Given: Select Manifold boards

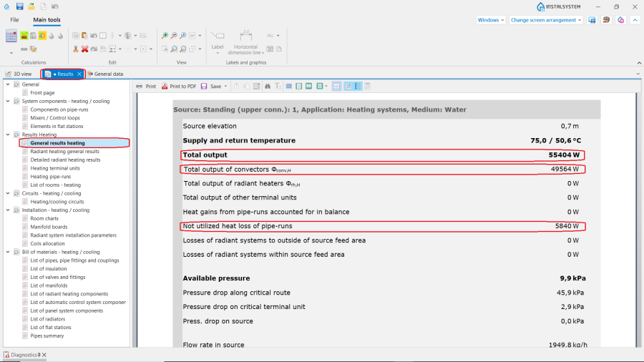Looking at the screenshot, I should tap(49, 227).
